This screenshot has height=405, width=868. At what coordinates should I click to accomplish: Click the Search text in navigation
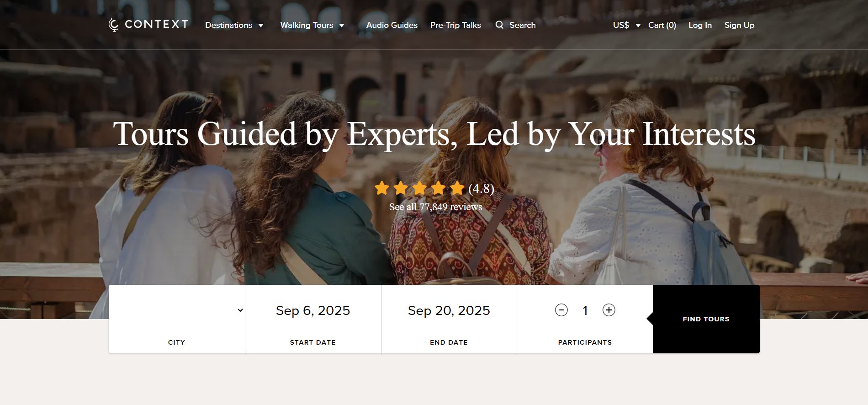coord(522,25)
